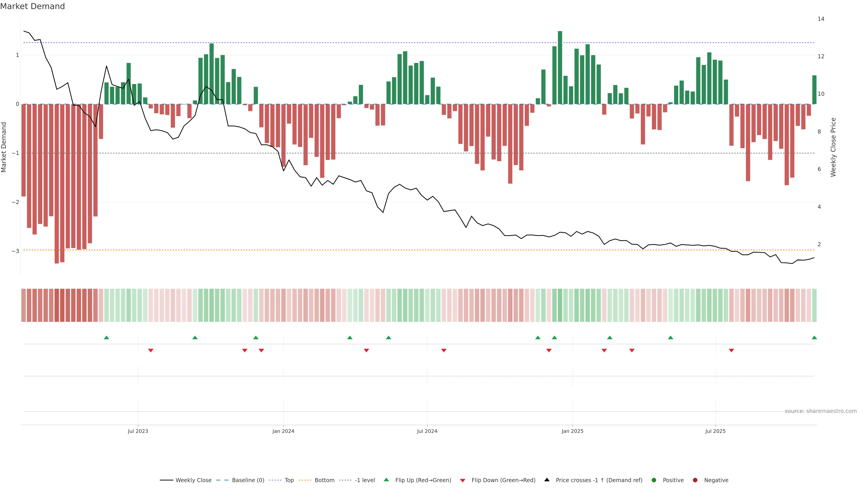Click the Jul 2025 x-axis label
Screen dimensions: 868x488
point(715,431)
